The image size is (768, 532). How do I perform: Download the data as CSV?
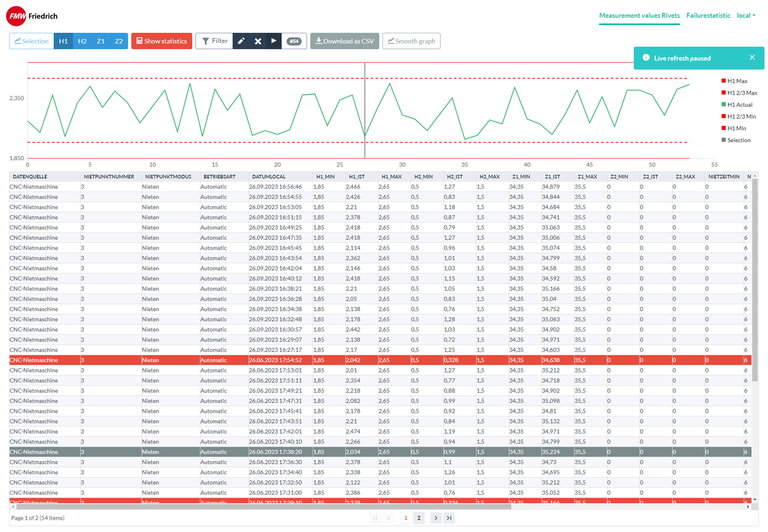pyautogui.click(x=345, y=41)
